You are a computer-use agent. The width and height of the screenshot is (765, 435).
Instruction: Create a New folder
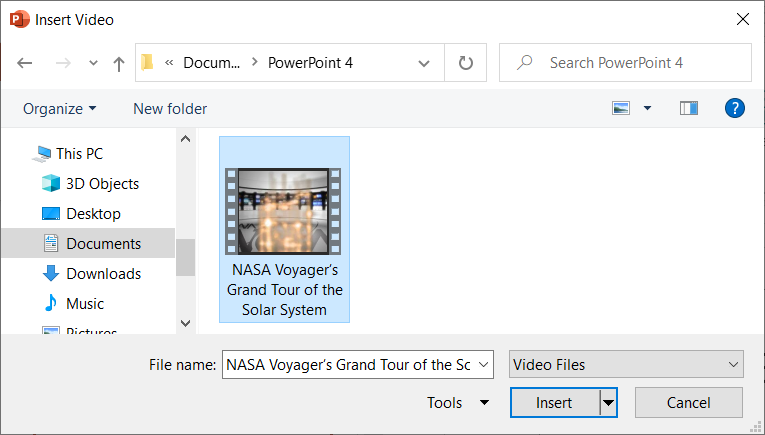coord(170,109)
